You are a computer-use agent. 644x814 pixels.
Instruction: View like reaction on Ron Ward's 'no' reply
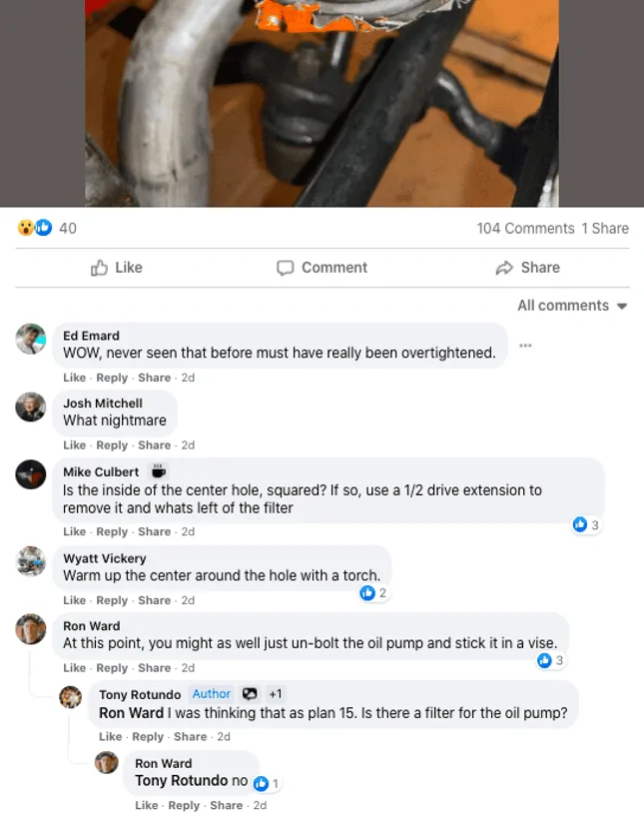point(267,783)
